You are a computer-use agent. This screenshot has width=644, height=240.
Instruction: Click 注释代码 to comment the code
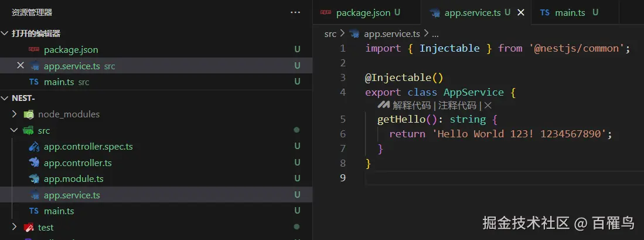457,106
